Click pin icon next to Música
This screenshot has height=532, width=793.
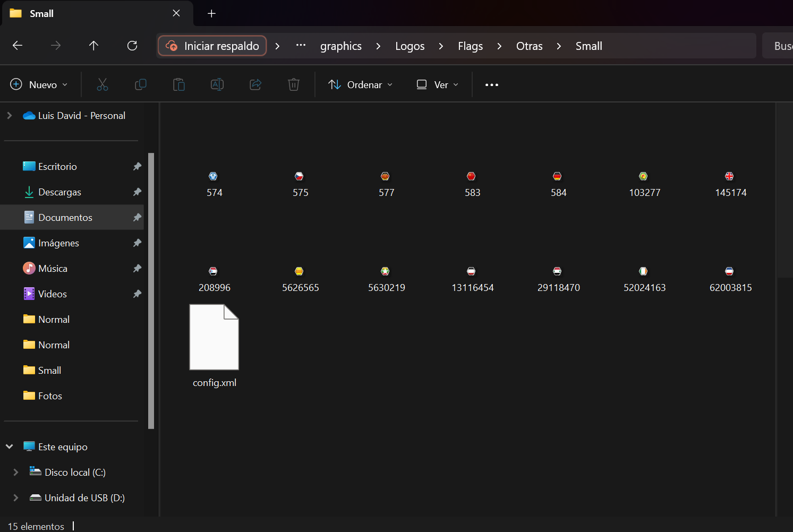point(137,268)
